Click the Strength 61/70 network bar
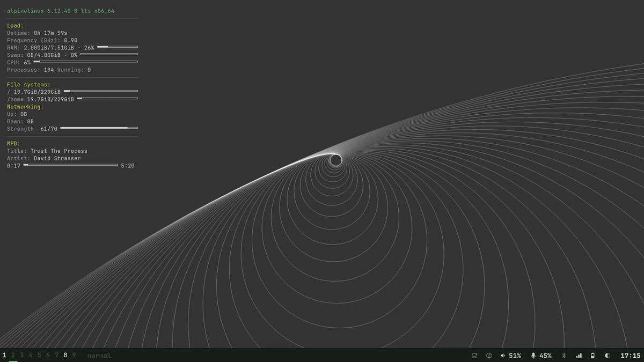Viewport: 644px width, 362px height. click(x=98, y=128)
